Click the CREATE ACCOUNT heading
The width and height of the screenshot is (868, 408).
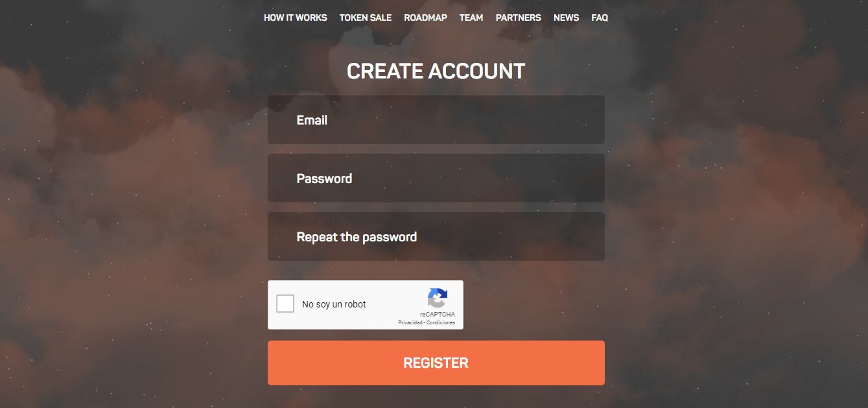(436, 71)
